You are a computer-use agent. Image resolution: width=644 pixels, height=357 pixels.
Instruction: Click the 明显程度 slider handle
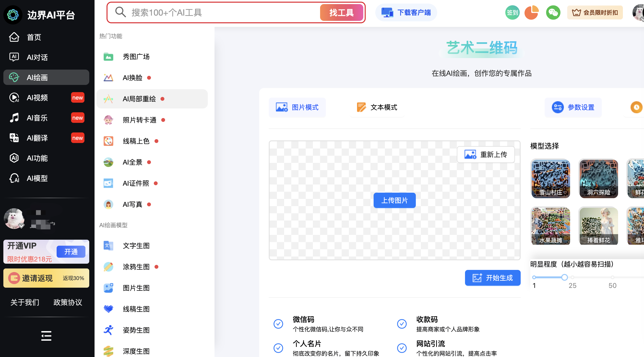564,277
